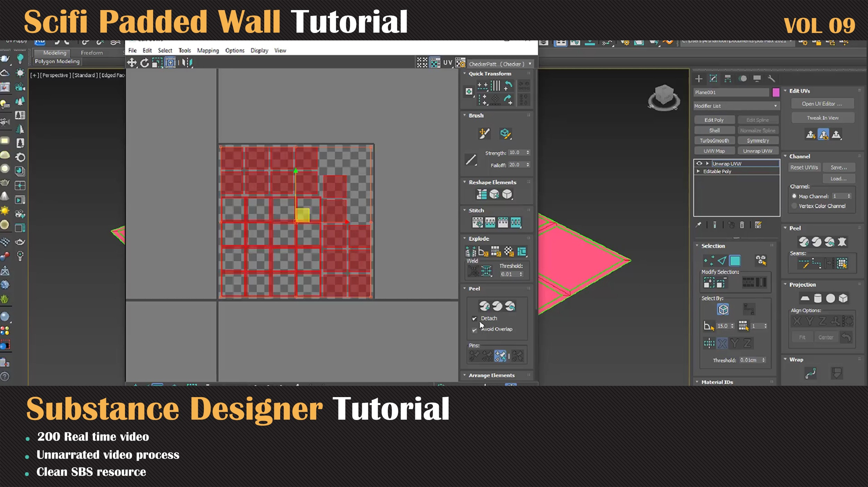868x487 pixels.
Task: Click the Move Selected Subobject tool
Action: coord(132,63)
